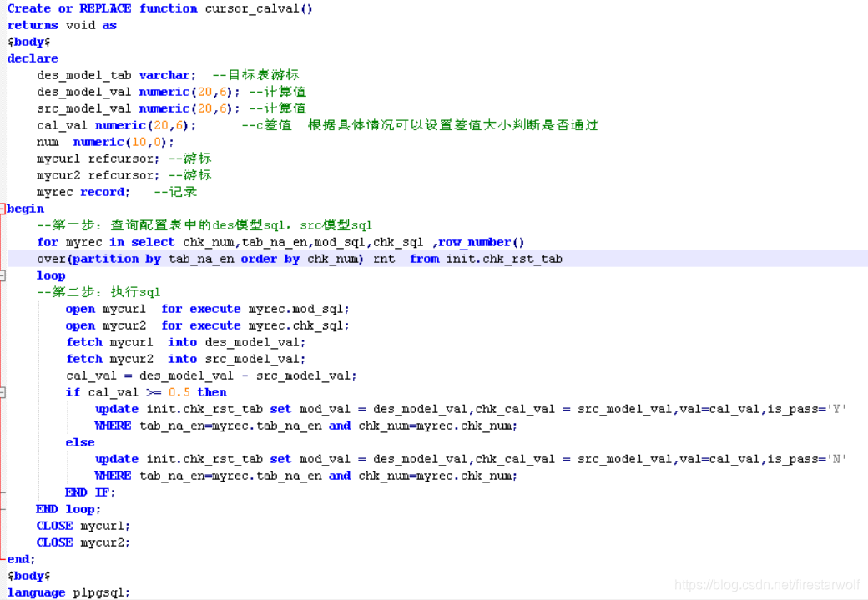The height and width of the screenshot is (600, 868).
Task: Click the line 'returns void as'
Action: click(x=62, y=25)
